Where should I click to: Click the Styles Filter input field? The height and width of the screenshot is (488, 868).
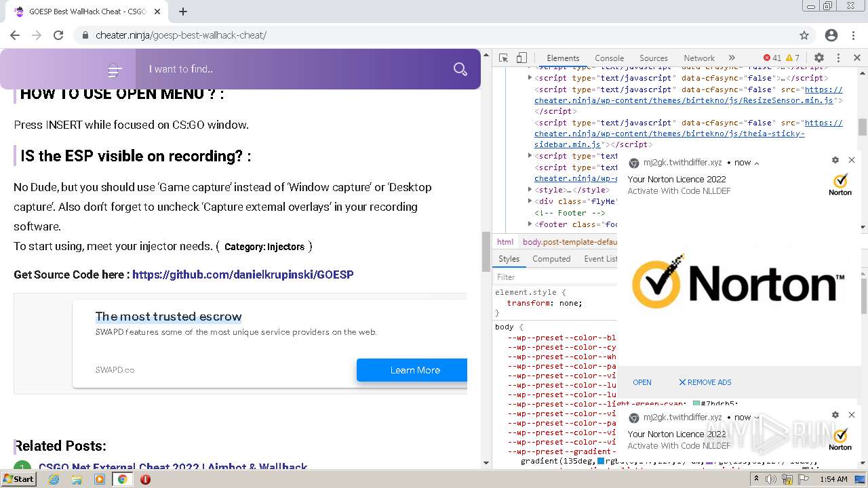pyautogui.click(x=555, y=277)
